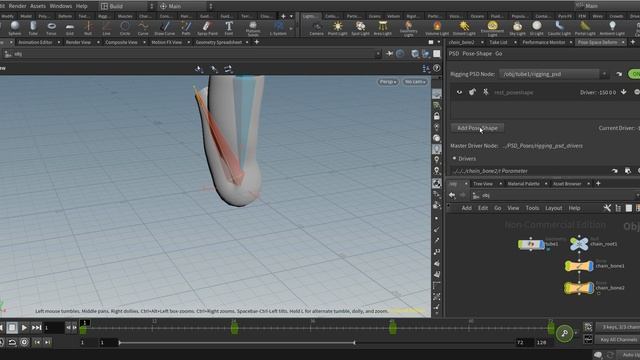Switch to Performance Monitor tab

pyautogui.click(x=544, y=42)
